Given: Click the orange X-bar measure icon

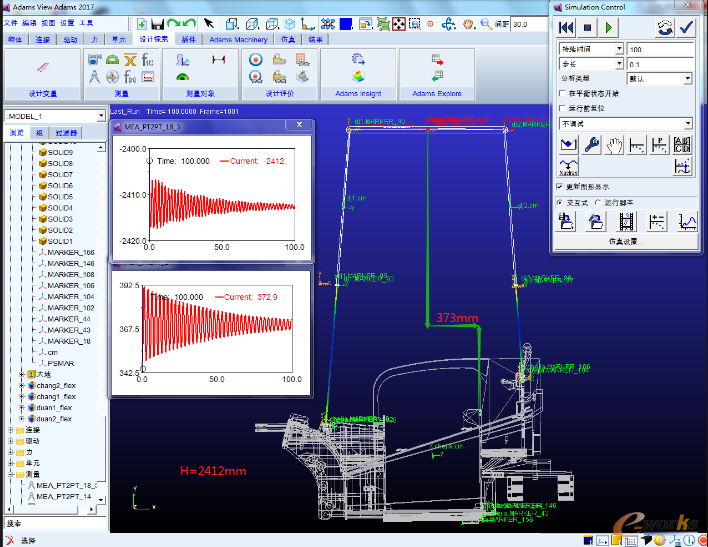Looking at the screenshot, I should tap(130, 60).
